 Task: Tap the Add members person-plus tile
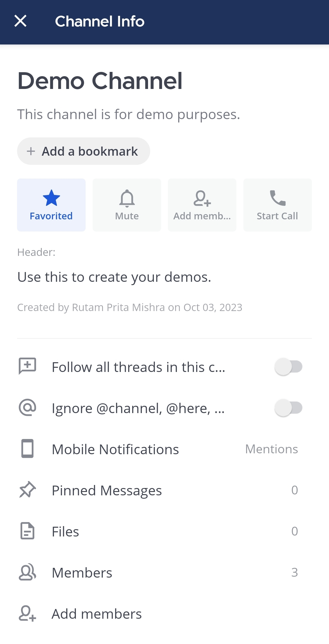pos(202,205)
